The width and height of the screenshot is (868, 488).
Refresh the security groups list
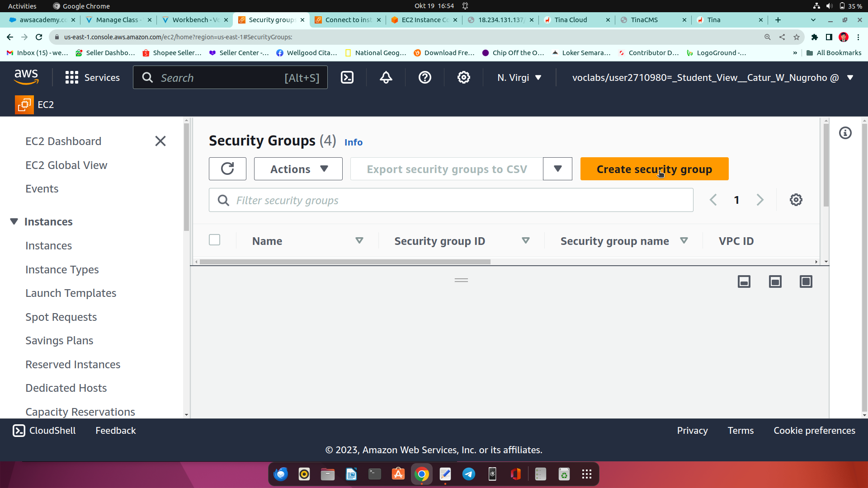(227, 169)
